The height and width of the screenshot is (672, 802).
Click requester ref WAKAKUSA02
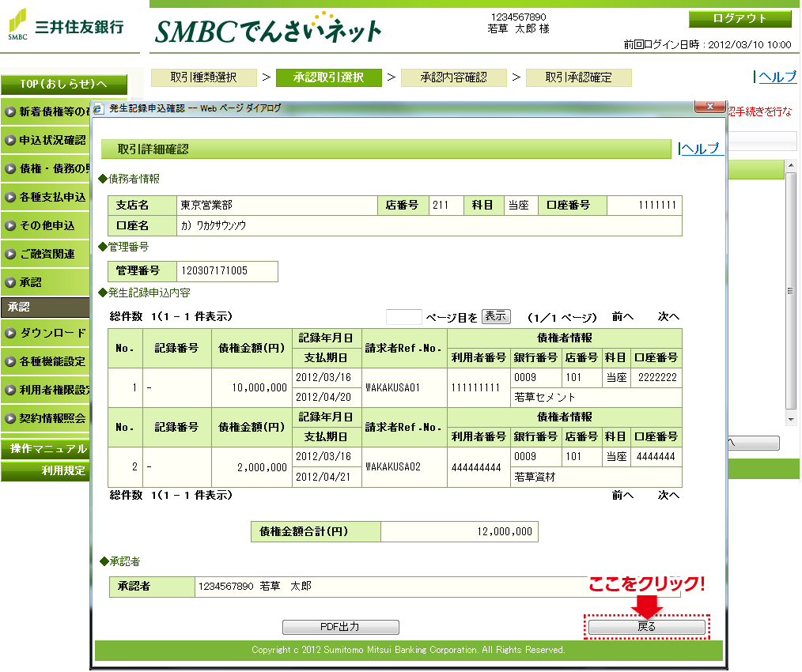point(393,467)
